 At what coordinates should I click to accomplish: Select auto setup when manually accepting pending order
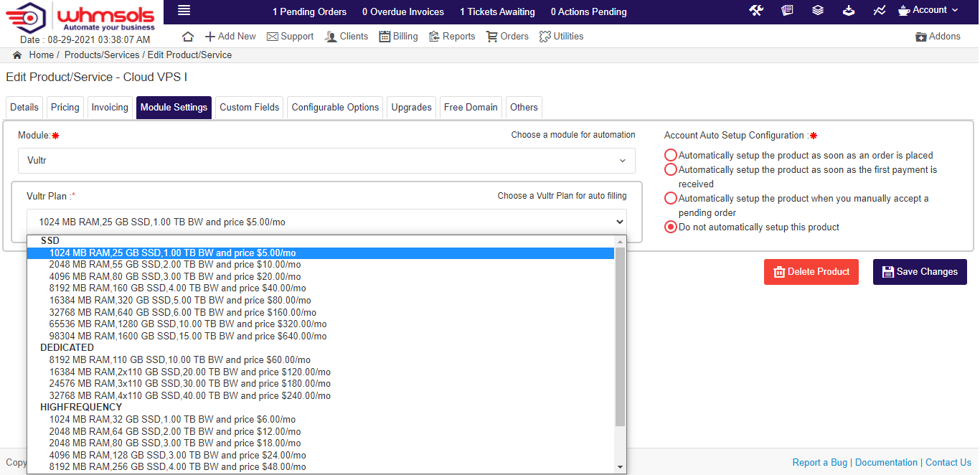click(671, 199)
